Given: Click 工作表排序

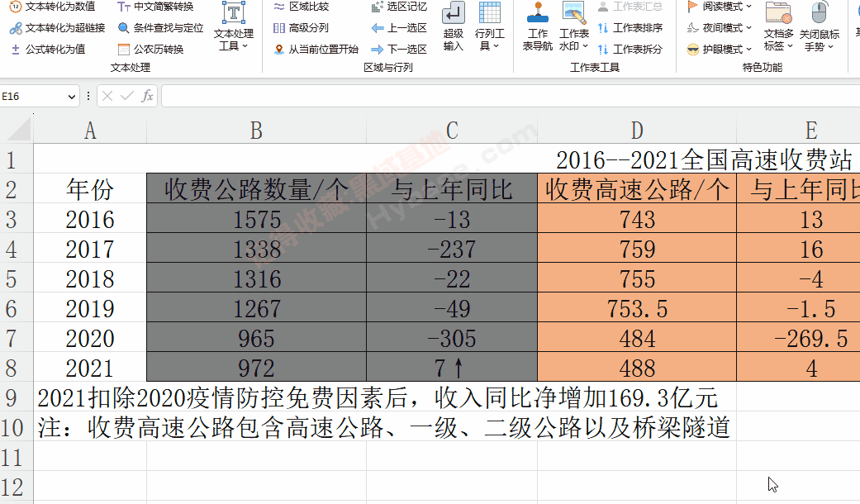Looking at the screenshot, I should (x=630, y=28).
